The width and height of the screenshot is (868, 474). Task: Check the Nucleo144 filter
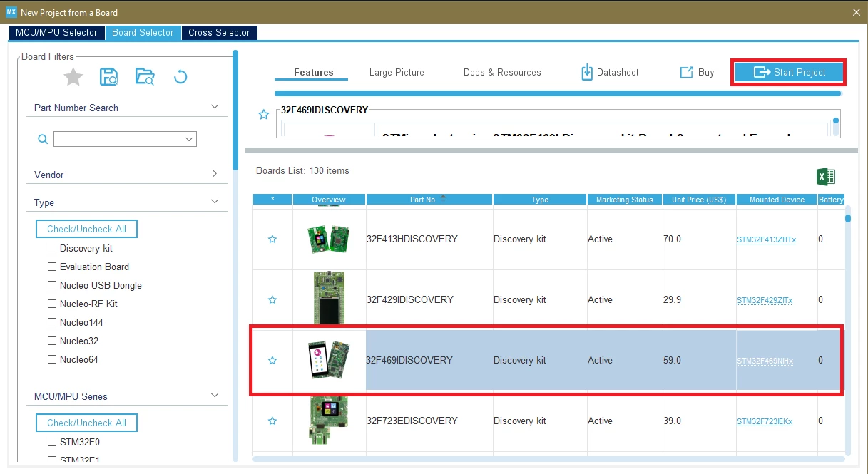click(x=52, y=322)
